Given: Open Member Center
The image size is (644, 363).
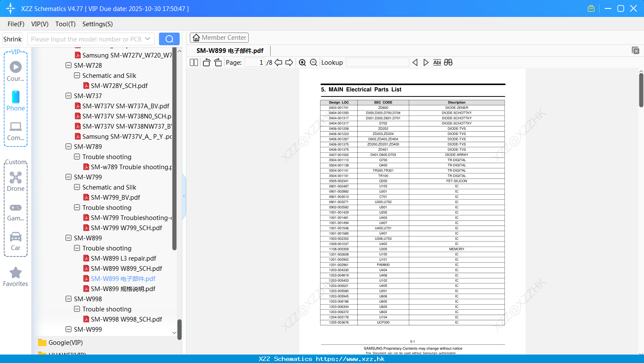Looking at the screenshot, I should tap(219, 38).
